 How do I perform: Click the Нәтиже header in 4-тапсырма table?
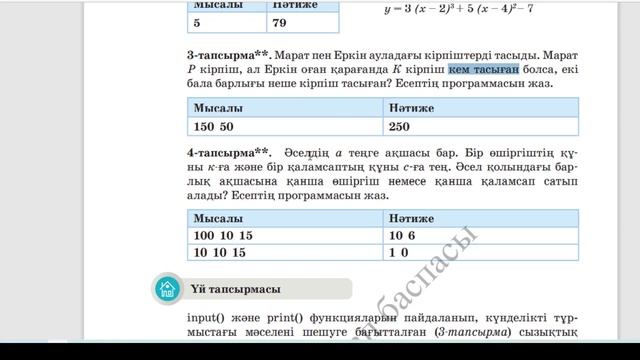click(x=480, y=218)
